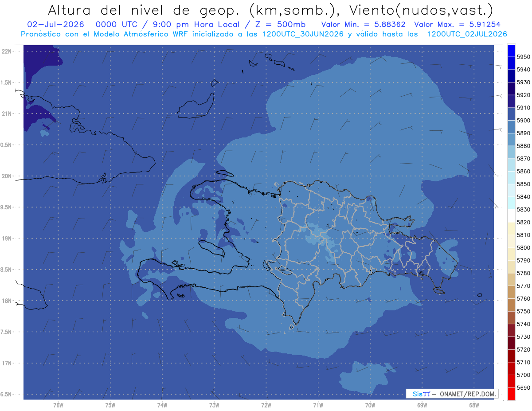
Task: Click 'Valor Min. = 5.88362' text
Action: [x=364, y=24]
